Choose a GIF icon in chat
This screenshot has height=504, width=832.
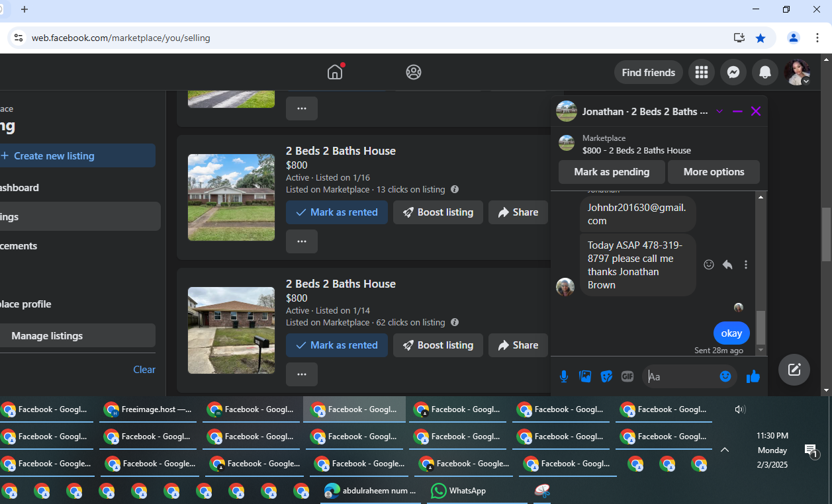tap(627, 376)
